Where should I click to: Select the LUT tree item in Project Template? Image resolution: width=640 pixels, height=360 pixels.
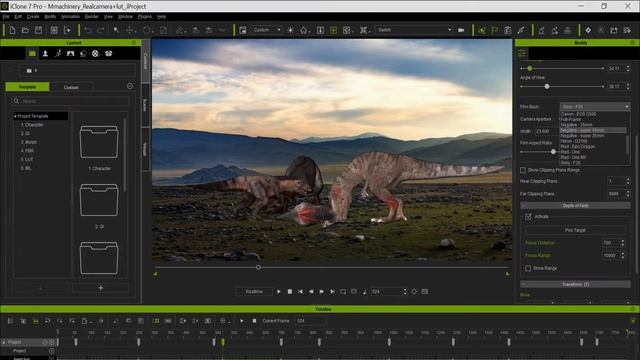click(27, 160)
